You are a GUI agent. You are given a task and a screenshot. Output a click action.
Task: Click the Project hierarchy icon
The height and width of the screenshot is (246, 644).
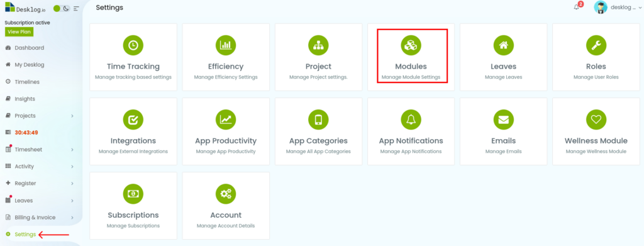tap(318, 45)
